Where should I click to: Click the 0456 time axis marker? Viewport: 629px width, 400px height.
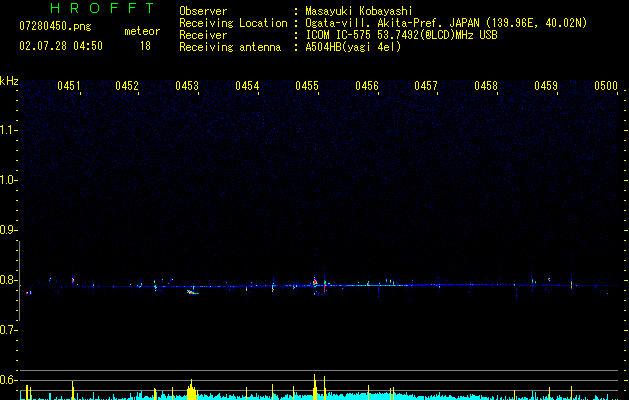pyautogui.click(x=367, y=86)
